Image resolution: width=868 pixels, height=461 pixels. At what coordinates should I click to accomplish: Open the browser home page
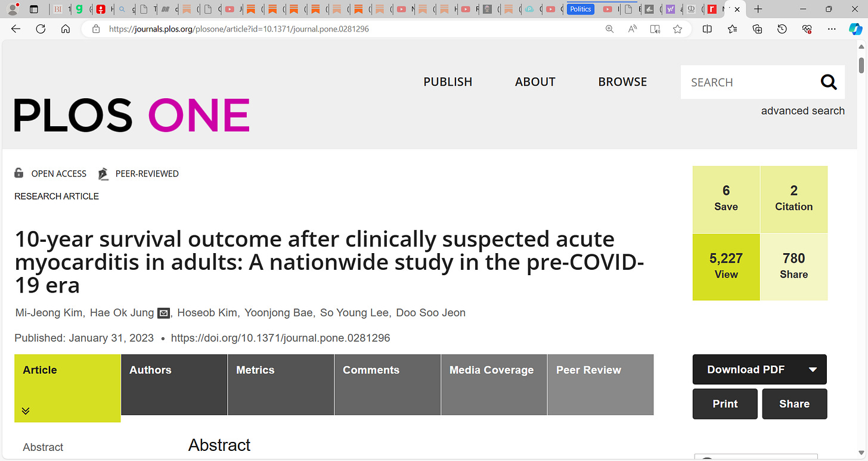[x=66, y=29]
